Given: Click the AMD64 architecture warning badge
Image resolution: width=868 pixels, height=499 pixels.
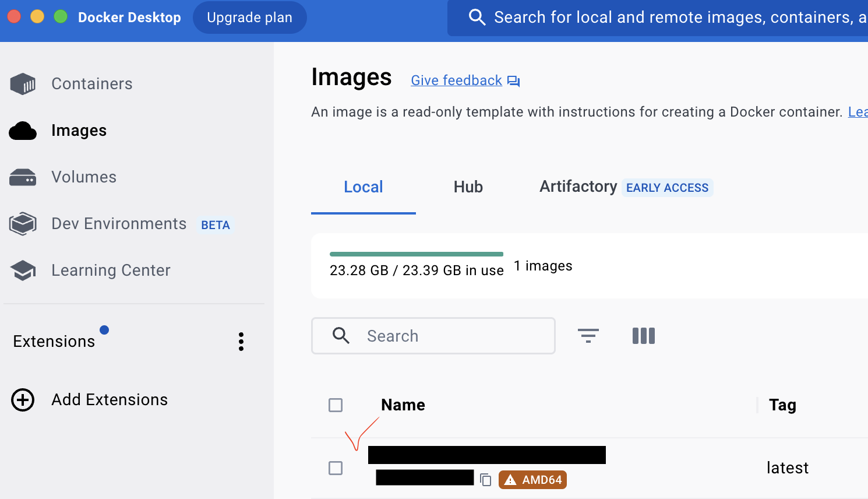Looking at the screenshot, I should pyautogui.click(x=532, y=480).
